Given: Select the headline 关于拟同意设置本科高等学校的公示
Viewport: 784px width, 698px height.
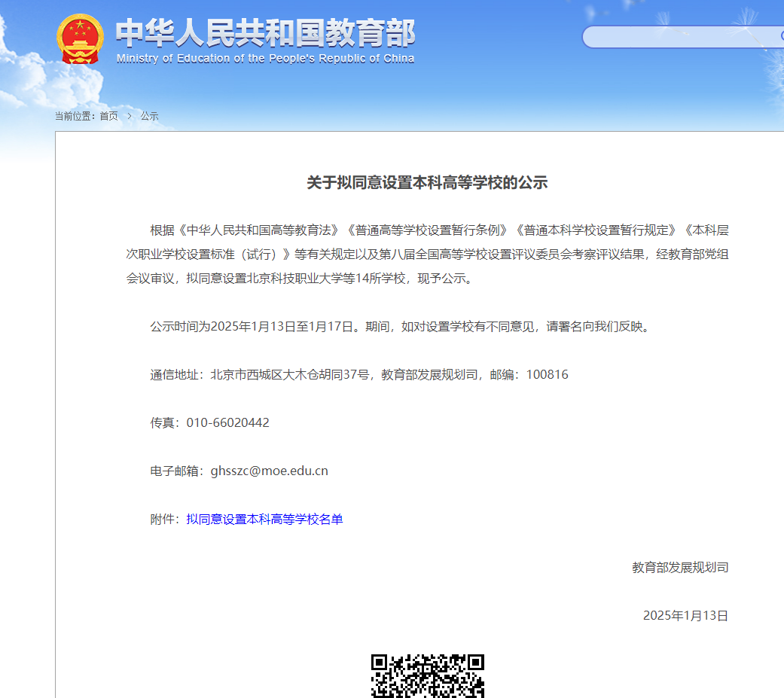Looking at the screenshot, I should (427, 182).
